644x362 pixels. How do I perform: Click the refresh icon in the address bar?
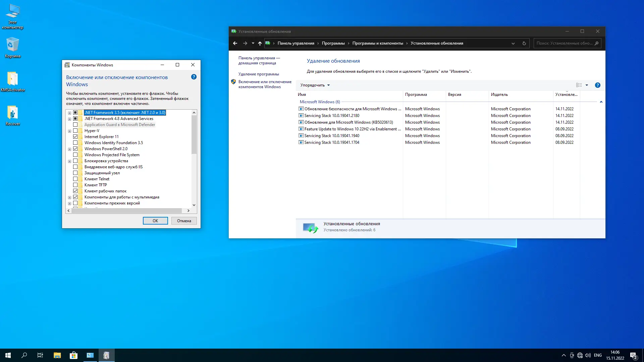point(524,43)
